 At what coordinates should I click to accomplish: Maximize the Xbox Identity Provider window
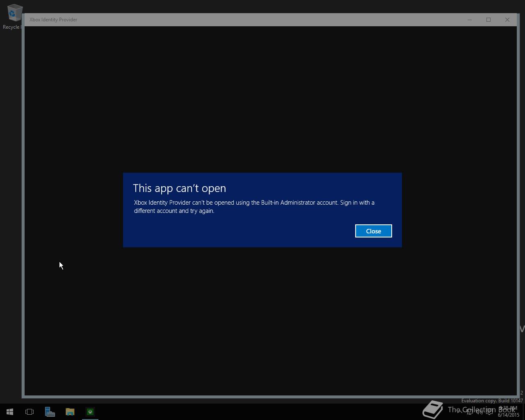pos(488,20)
